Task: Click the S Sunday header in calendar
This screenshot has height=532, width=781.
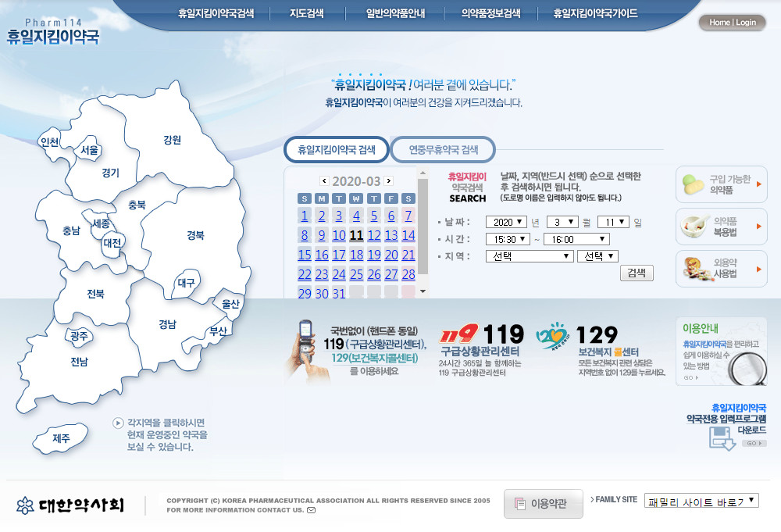Action: 305,198
